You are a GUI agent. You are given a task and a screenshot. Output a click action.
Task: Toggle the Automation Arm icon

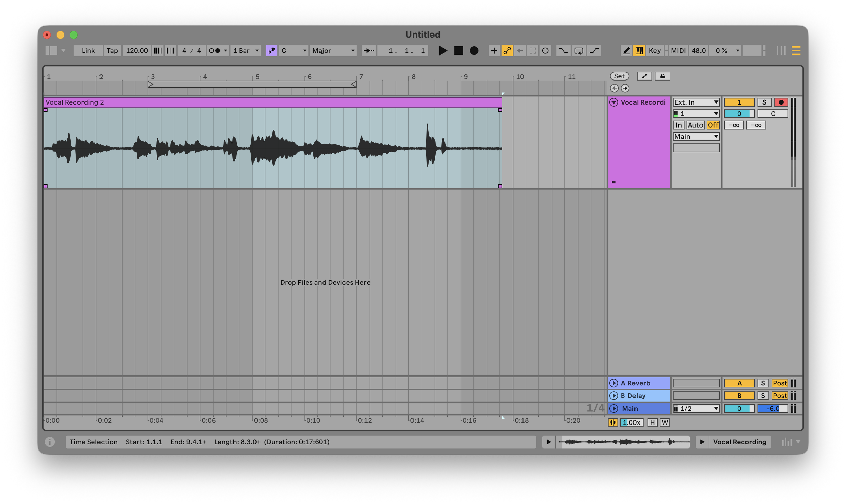[507, 51]
